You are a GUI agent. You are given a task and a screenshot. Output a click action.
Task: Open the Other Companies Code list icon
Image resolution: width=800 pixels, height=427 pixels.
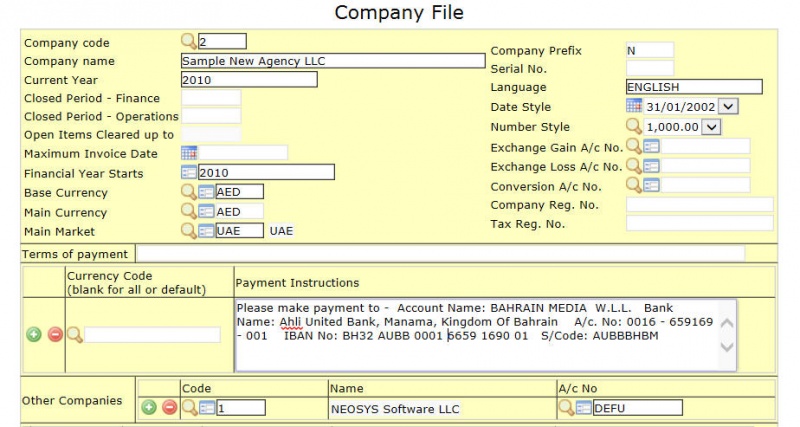(207, 408)
